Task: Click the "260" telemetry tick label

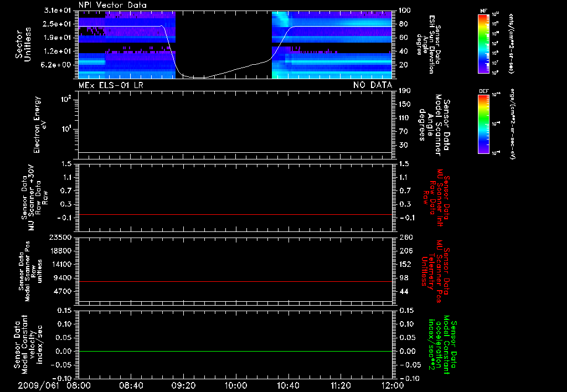Action: 405,238
